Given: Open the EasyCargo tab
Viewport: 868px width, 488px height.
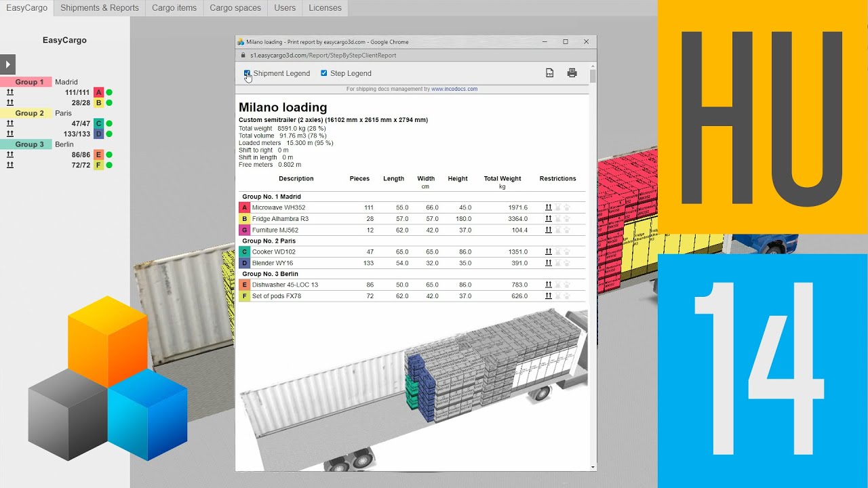Looking at the screenshot, I should [x=26, y=8].
